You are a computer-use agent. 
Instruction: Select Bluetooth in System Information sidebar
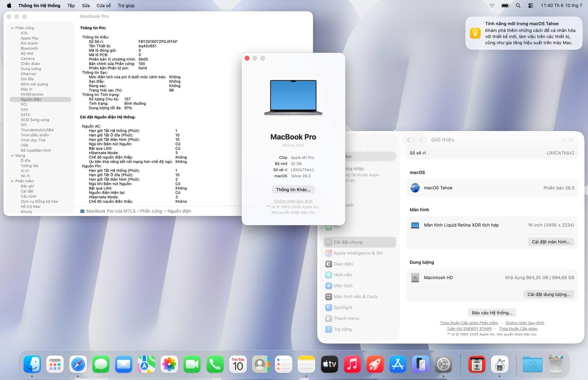coord(29,48)
